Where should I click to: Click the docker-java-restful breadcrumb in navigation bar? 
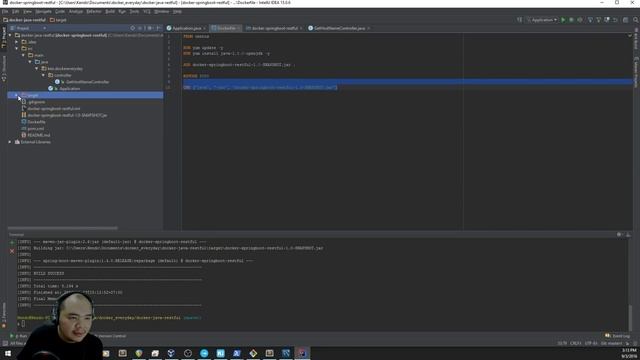pyautogui.click(x=24, y=20)
